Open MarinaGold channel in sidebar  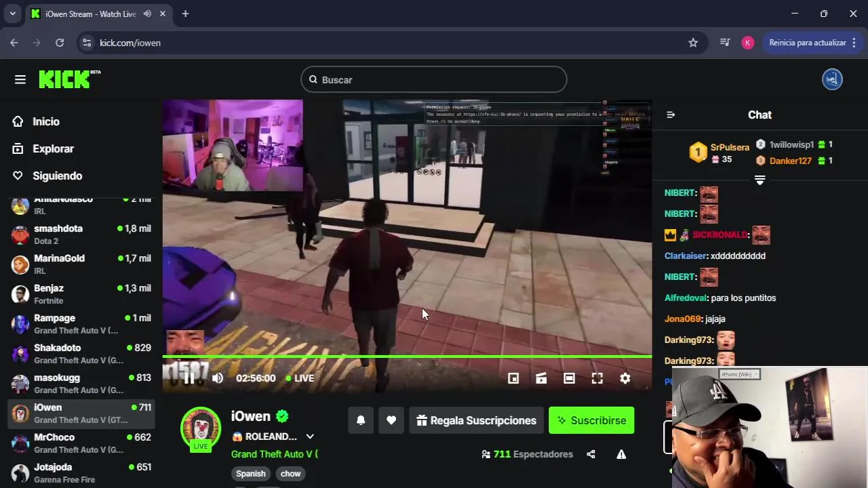click(81, 264)
